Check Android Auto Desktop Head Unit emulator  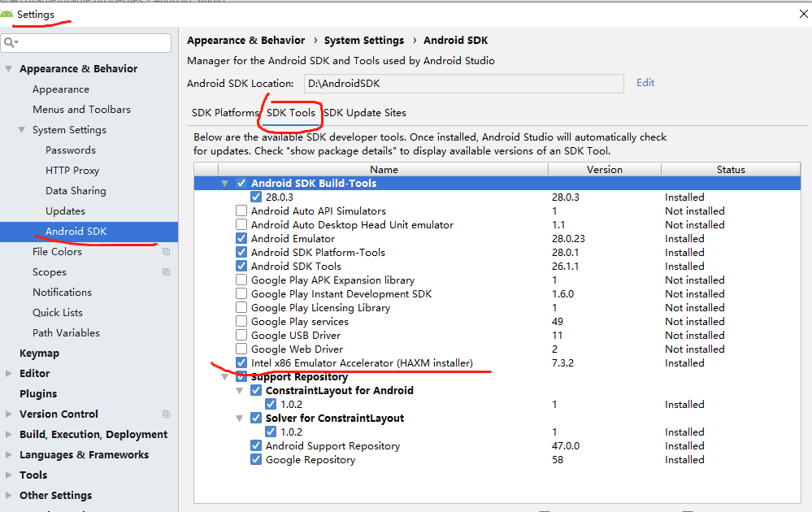point(241,224)
